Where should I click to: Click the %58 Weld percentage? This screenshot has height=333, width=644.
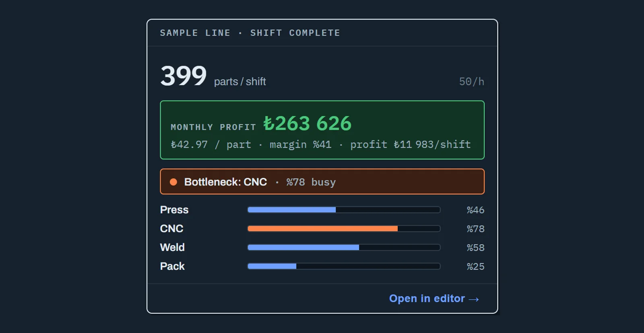pos(475,248)
